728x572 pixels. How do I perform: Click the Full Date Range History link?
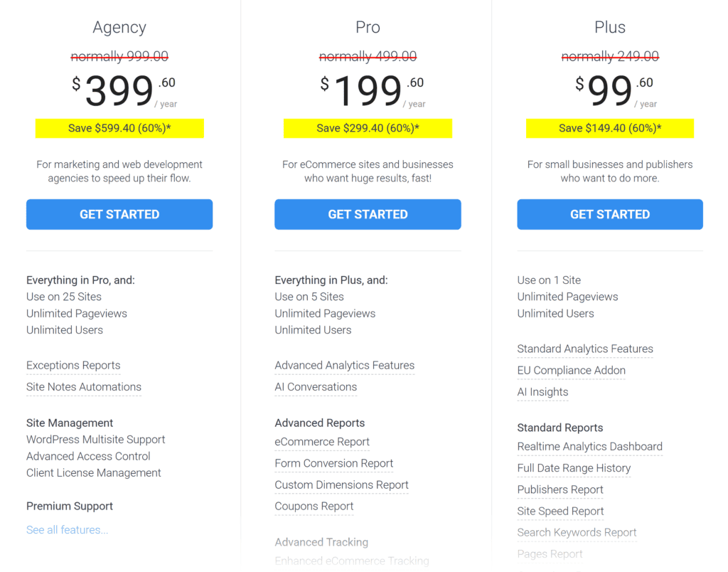(x=574, y=468)
